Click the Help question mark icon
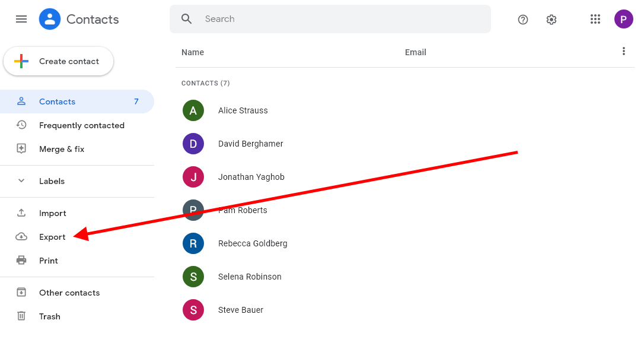Viewport: 644px width, 352px height. (x=523, y=20)
